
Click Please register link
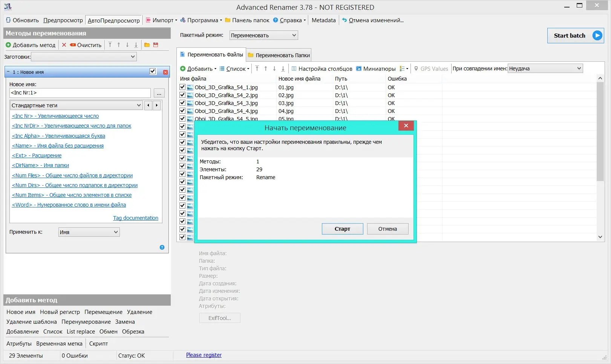click(x=204, y=355)
